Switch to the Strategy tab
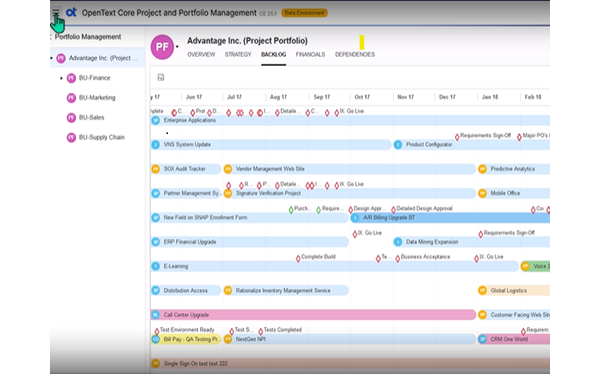 click(238, 54)
